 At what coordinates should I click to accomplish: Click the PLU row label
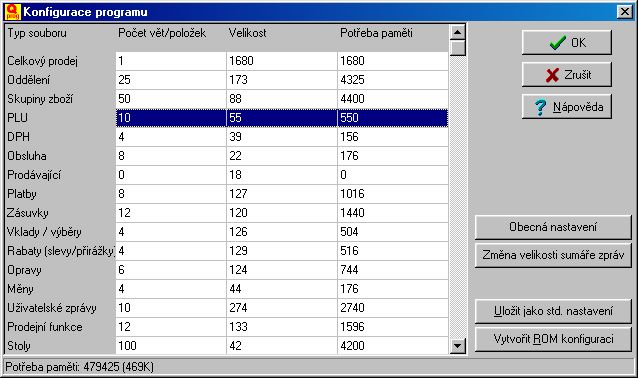click(x=17, y=118)
